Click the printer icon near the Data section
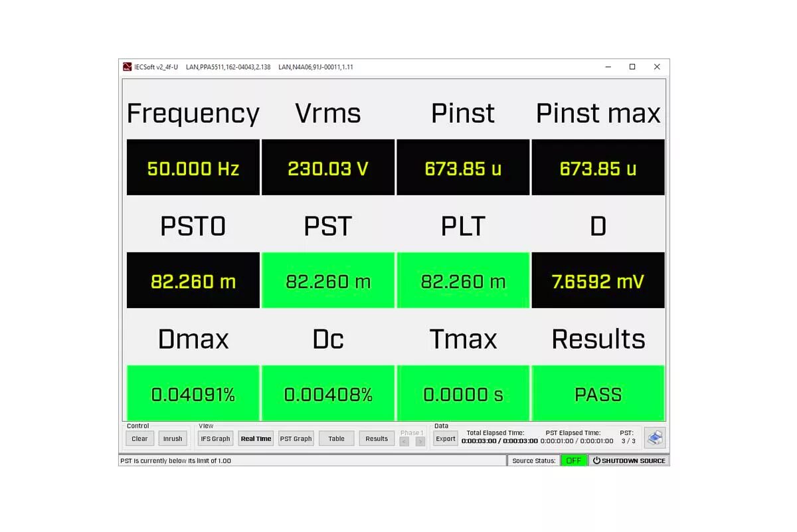Image resolution: width=797 pixels, height=532 pixels. 654,438
